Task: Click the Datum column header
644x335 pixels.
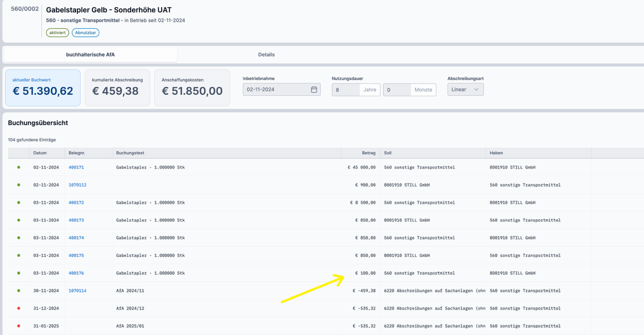Action: (40, 153)
